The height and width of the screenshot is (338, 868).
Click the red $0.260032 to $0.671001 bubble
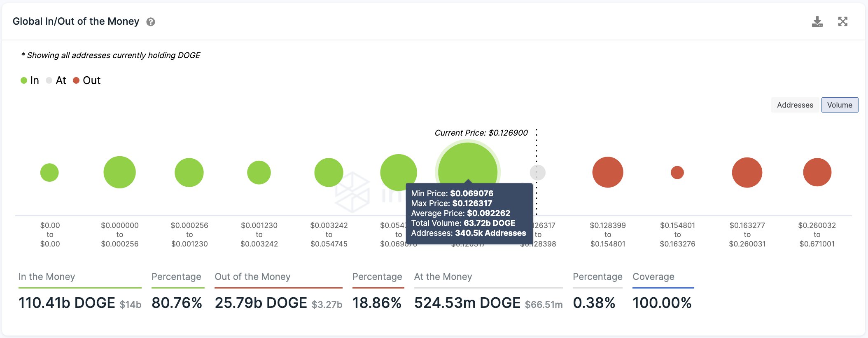[817, 172]
